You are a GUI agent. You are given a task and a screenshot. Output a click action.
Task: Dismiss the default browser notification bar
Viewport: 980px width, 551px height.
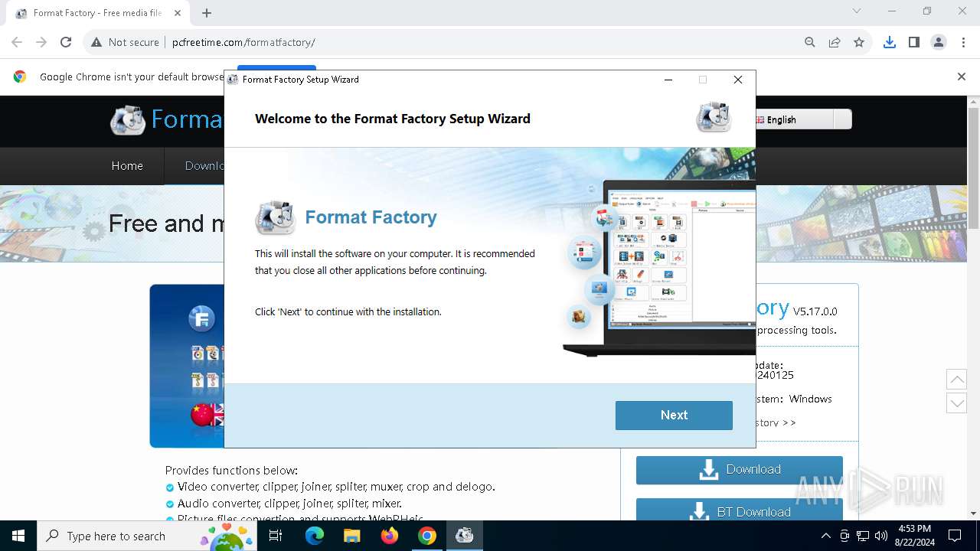962,77
